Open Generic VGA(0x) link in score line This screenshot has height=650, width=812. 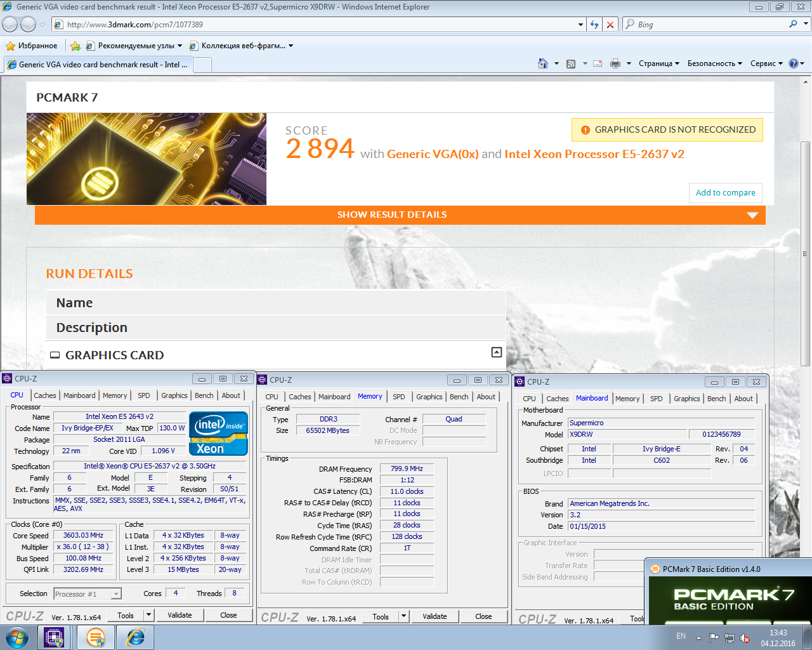(x=433, y=154)
